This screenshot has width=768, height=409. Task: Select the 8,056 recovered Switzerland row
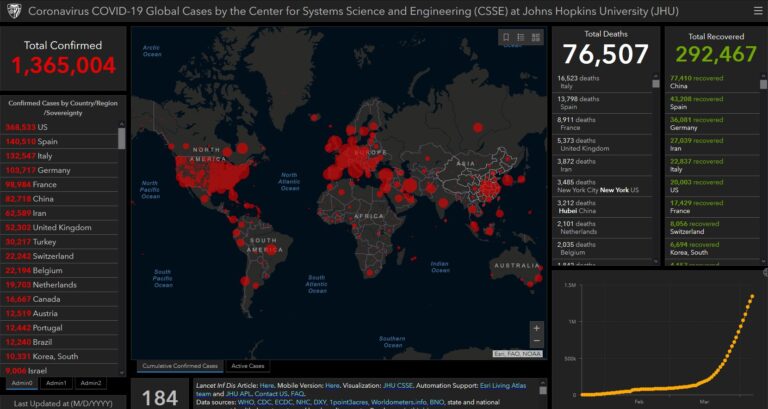coord(713,228)
